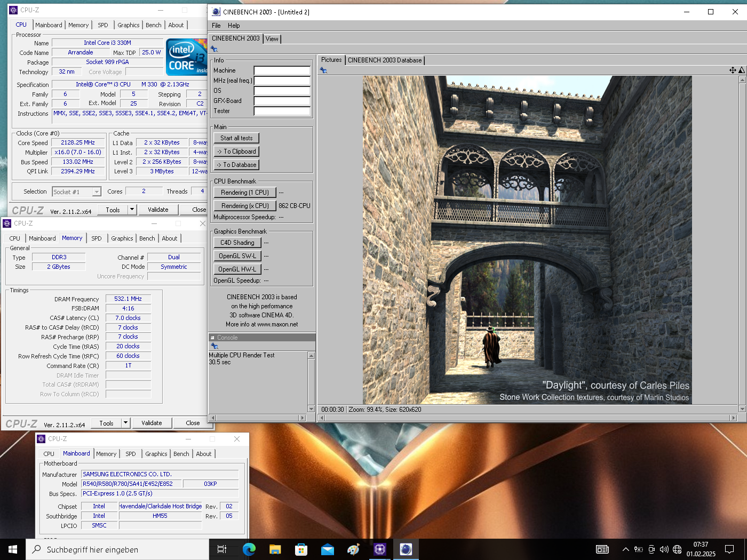Click the triangle zoom icon in the picture viewer
747x560 pixels.
point(741,70)
